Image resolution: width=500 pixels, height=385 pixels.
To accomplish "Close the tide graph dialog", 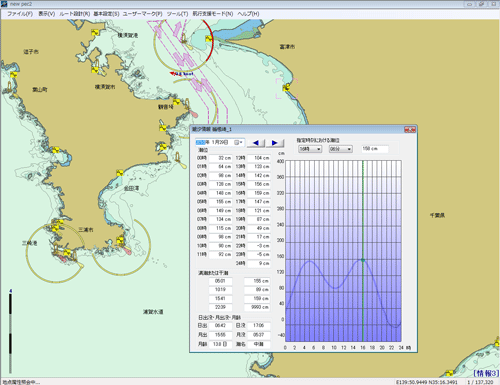I will point(410,129).
